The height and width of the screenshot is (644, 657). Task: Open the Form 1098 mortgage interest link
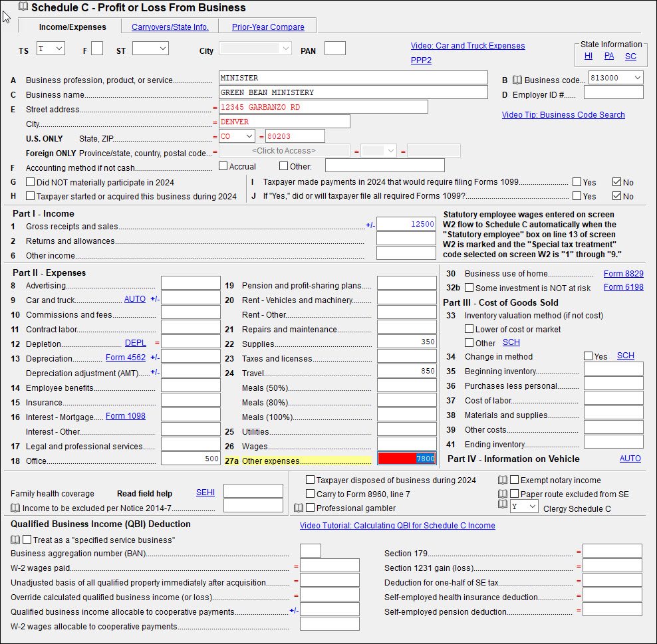[126, 416]
